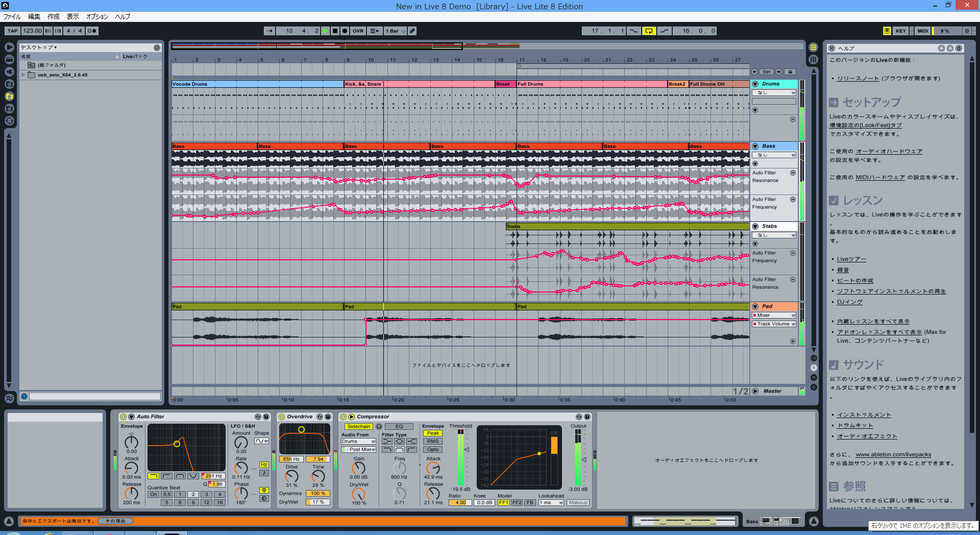Screen dimensions: 980x535
Task: Click the transport Stop button
Action: [x=335, y=31]
